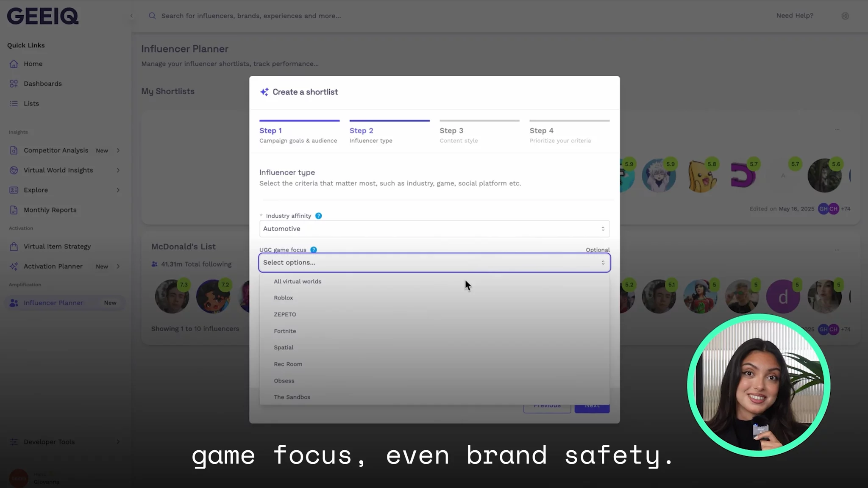Go to Step 1 Campaign goals tab
This screenshot has height=488, width=868.
299,133
